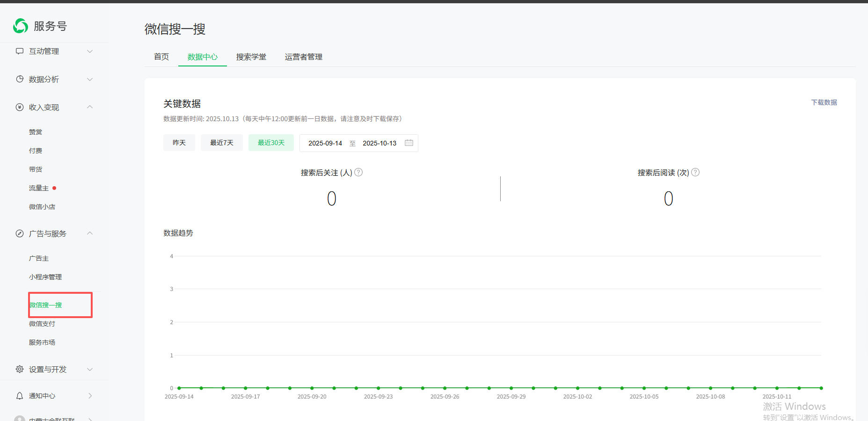
Task: Click the start date 2025-09-14 field
Action: (x=325, y=143)
